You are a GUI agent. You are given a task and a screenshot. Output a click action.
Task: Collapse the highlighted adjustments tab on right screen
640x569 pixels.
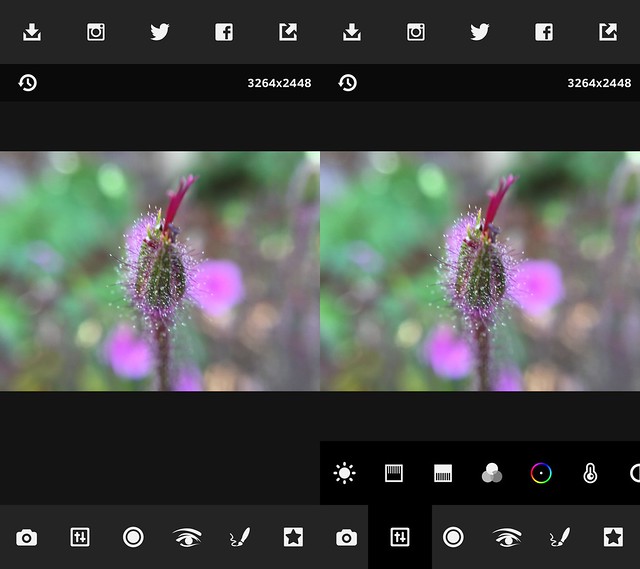tap(400, 537)
